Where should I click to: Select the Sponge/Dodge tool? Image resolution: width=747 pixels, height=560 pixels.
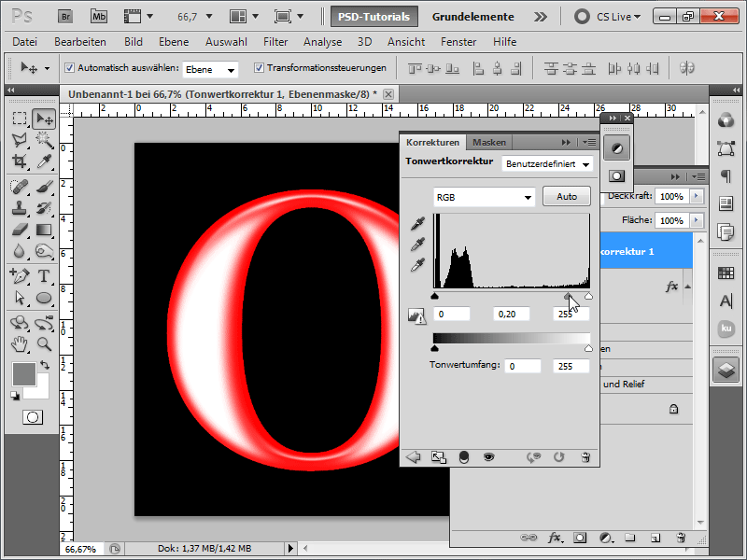coord(43,251)
